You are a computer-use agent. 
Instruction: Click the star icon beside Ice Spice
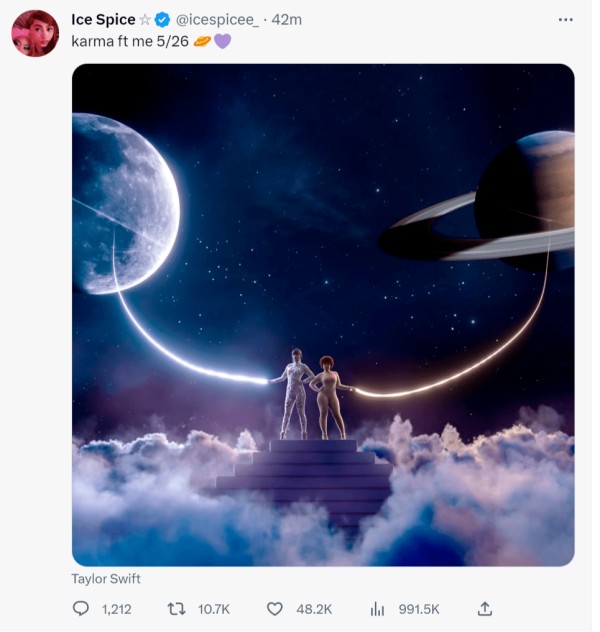tap(145, 20)
